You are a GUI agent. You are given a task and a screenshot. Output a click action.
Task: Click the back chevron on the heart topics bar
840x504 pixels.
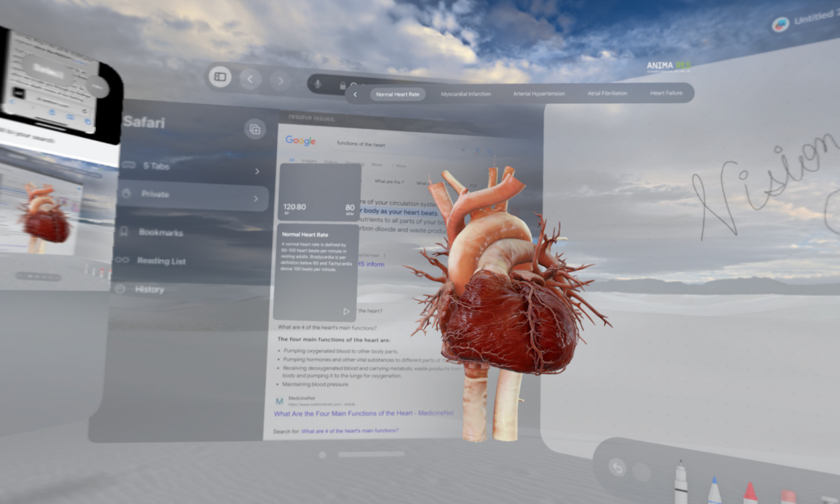pyautogui.click(x=355, y=95)
